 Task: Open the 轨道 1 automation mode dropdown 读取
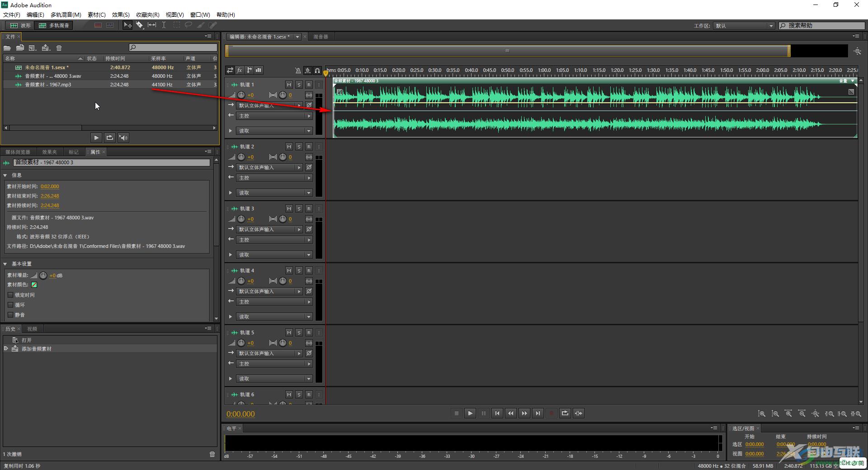point(275,131)
